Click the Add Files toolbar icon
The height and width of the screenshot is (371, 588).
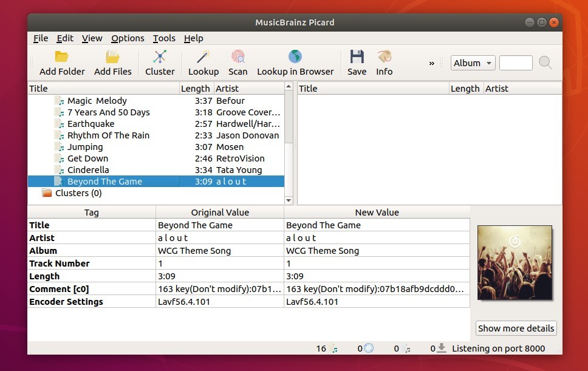(112, 56)
